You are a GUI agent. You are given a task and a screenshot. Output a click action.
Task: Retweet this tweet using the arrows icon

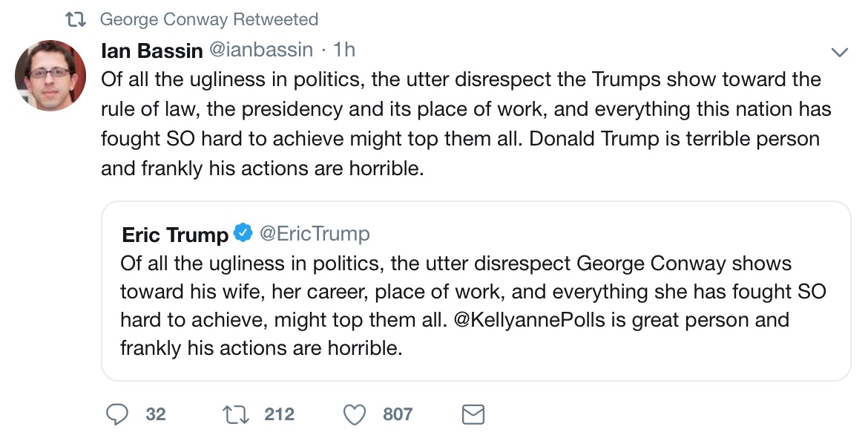235,414
